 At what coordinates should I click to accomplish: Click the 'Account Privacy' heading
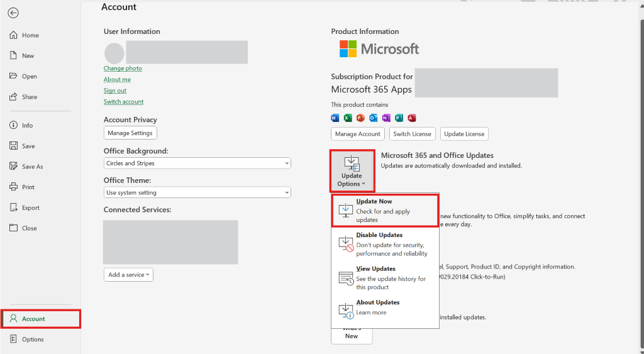click(130, 119)
